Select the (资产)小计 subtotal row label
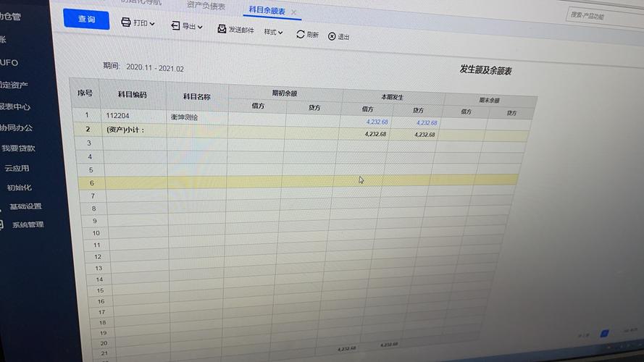This screenshot has height=362, width=644. pyautogui.click(x=125, y=130)
